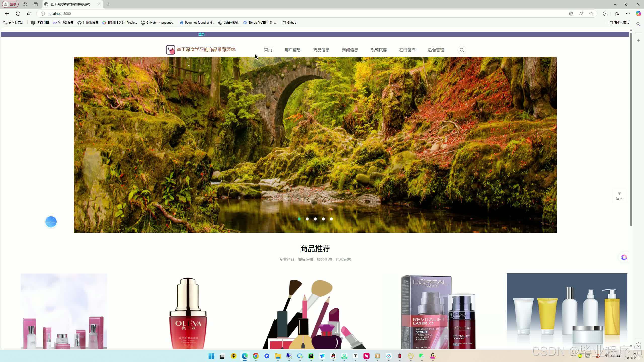The height and width of the screenshot is (362, 644).
Task: Click the blue floating circle widget
Action: point(51,222)
